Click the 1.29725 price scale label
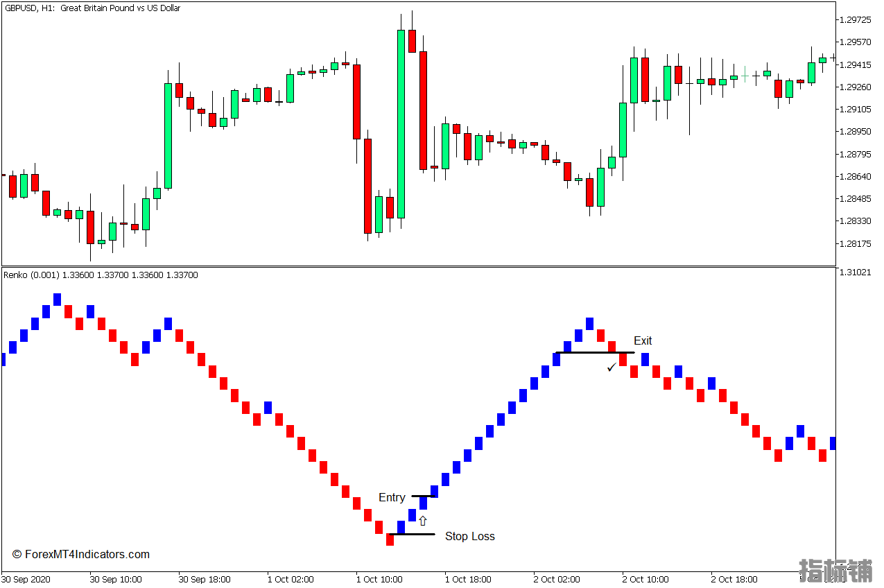Screen dimensions: 884x588 [855, 19]
